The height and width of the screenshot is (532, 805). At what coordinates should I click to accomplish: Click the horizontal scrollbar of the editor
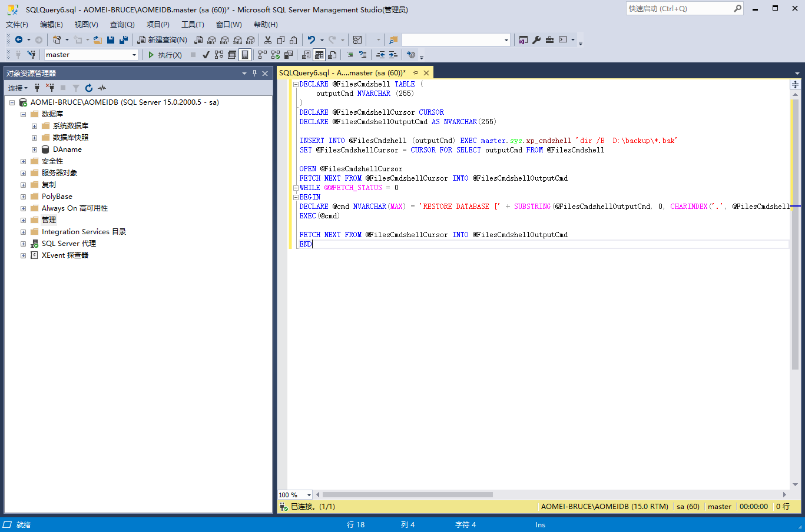pos(408,495)
